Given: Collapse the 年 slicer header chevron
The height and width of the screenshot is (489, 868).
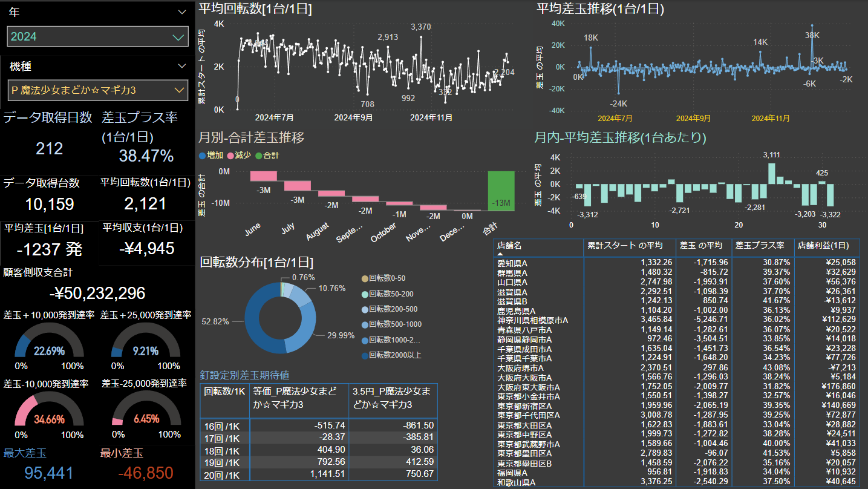Looking at the screenshot, I should pos(182,12).
